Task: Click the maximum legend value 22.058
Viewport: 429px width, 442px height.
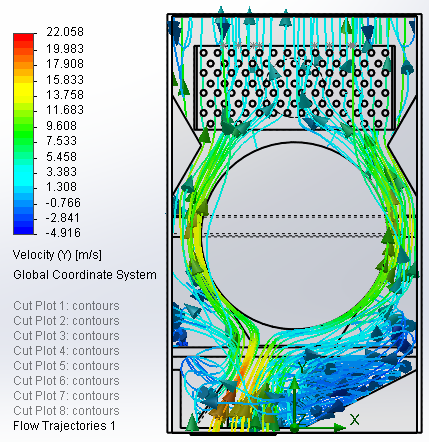Action: pyautogui.click(x=65, y=32)
